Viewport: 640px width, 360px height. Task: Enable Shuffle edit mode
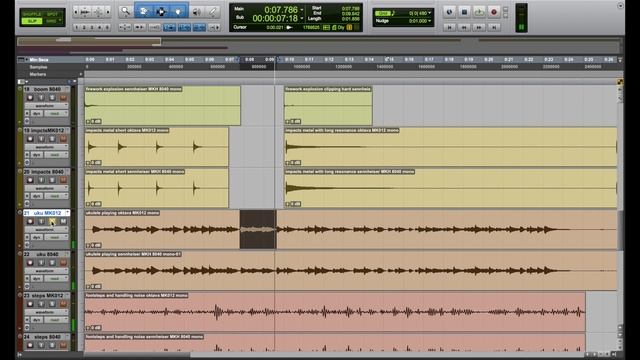pyautogui.click(x=32, y=14)
